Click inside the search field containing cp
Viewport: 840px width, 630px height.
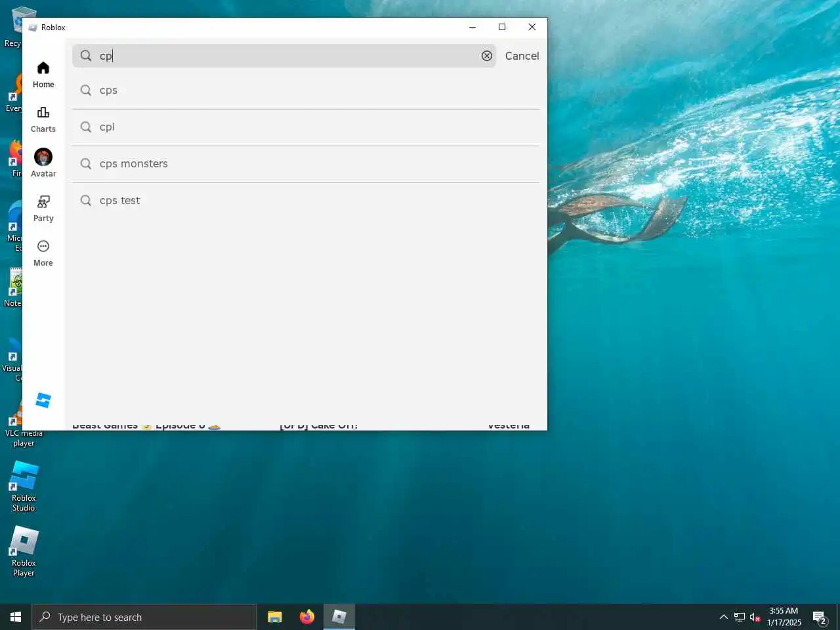click(x=284, y=56)
